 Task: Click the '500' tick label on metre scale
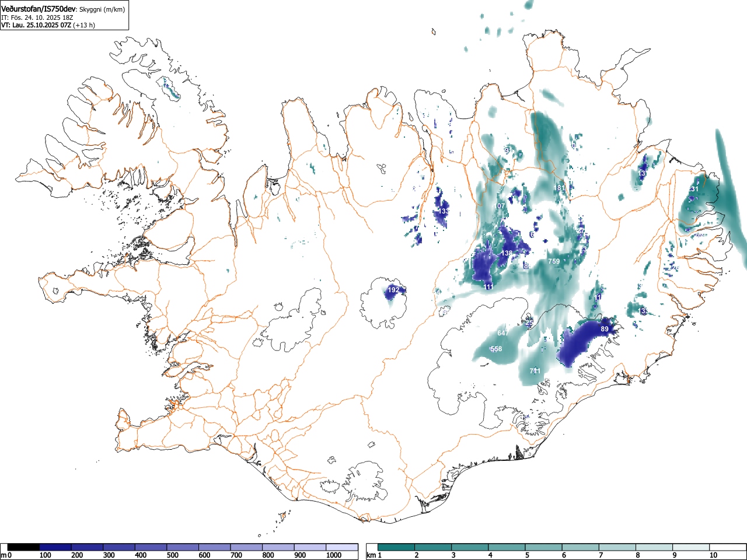pos(172,555)
